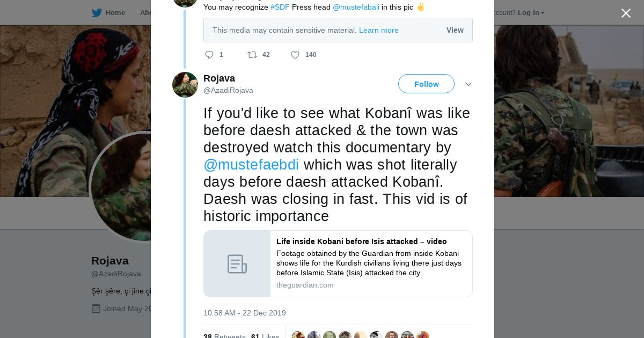This screenshot has height=338, width=644.
Task: Retweet the tweet with 42 retweets
Action: [x=252, y=55]
